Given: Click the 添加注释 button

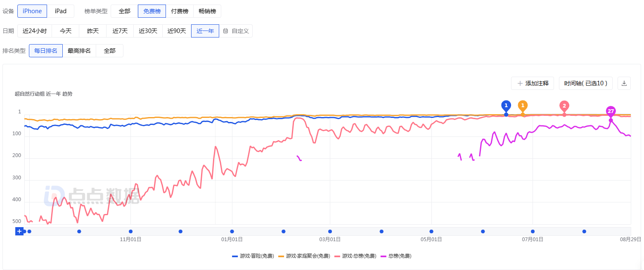Looking at the screenshot, I should point(532,83).
